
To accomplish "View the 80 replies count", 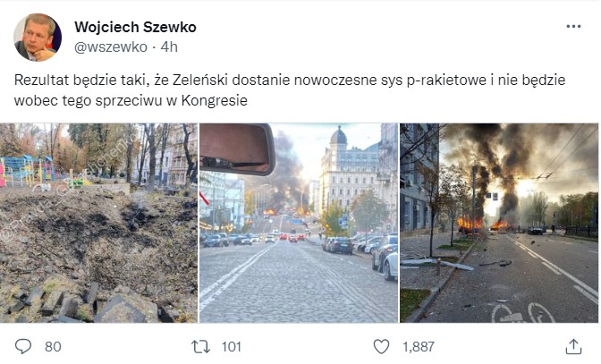I will pyautogui.click(x=53, y=347).
